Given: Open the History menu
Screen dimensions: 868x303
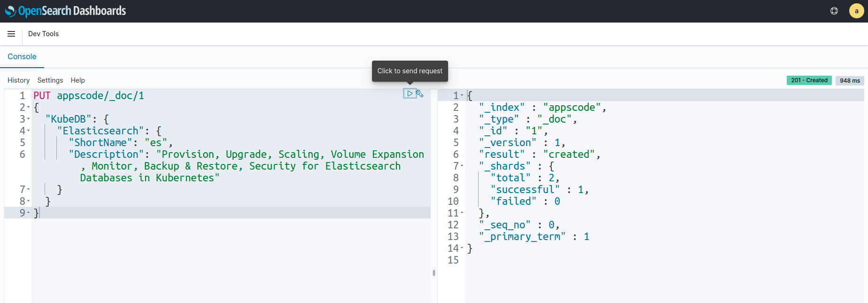Looking at the screenshot, I should pos(18,80).
